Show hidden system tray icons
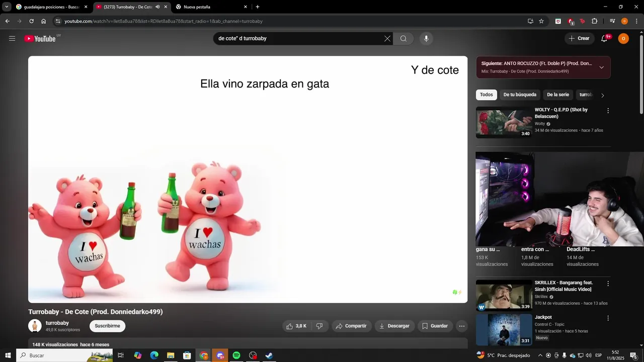644x362 pixels. [540, 355]
